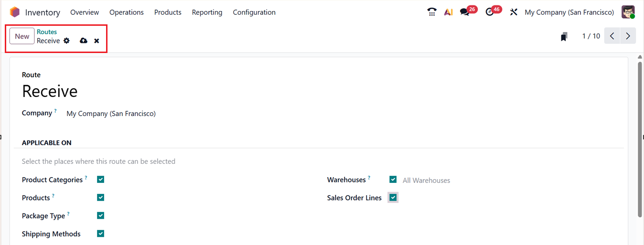Discard changes with the X icon
Image resolution: width=644 pixels, height=245 pixels.
(x=97, y=41)
